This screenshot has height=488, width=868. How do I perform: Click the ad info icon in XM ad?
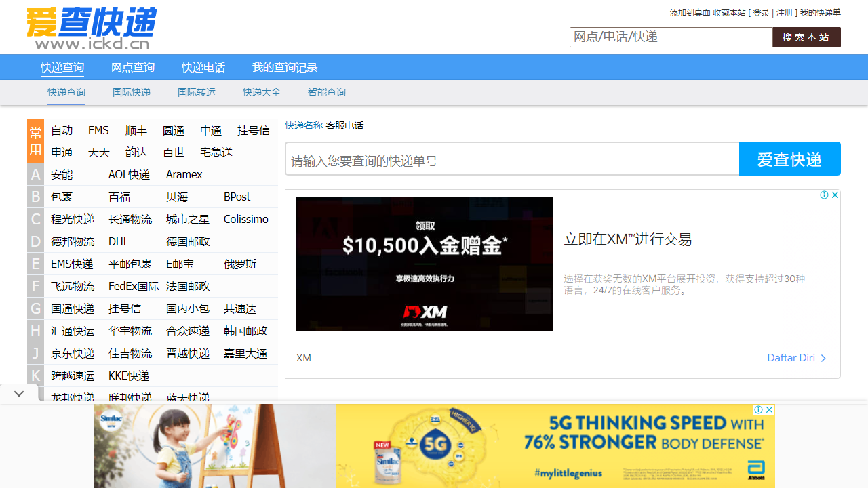pos(824,195)
